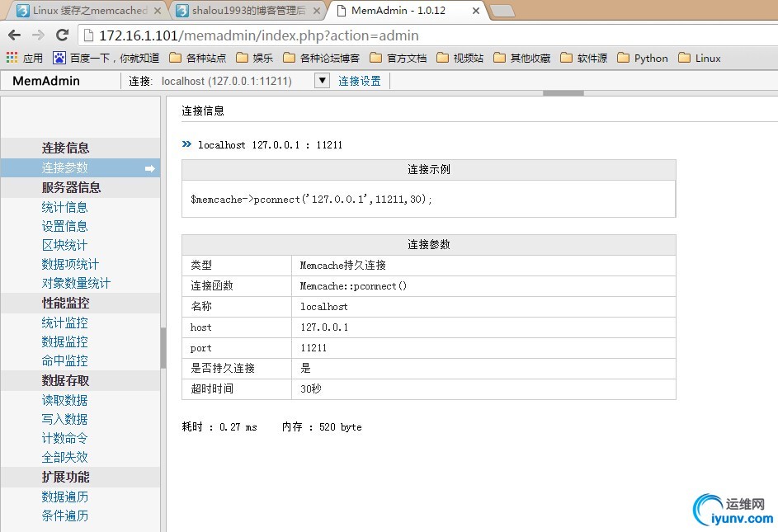Open the Apps grid icon in bookmarks bar
Screen dimensions: 778x532
[x=12, y=58]
